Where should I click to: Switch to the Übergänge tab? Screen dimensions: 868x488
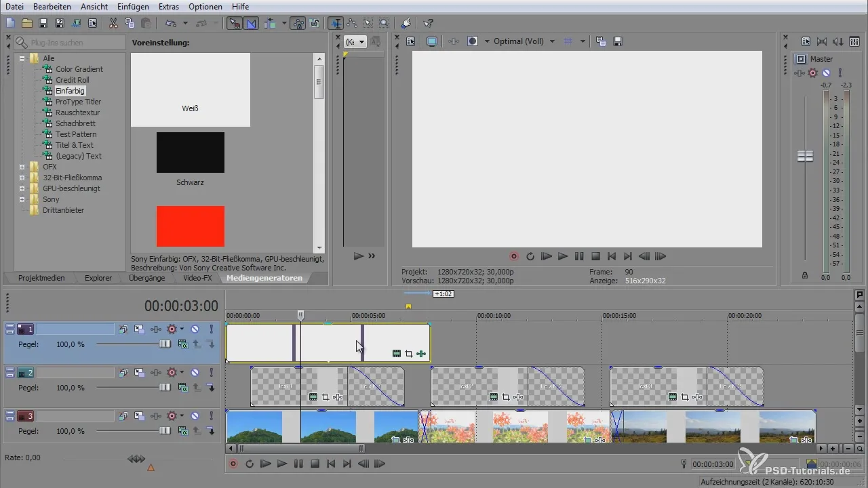pyautogui.click(x=146, y=278)
